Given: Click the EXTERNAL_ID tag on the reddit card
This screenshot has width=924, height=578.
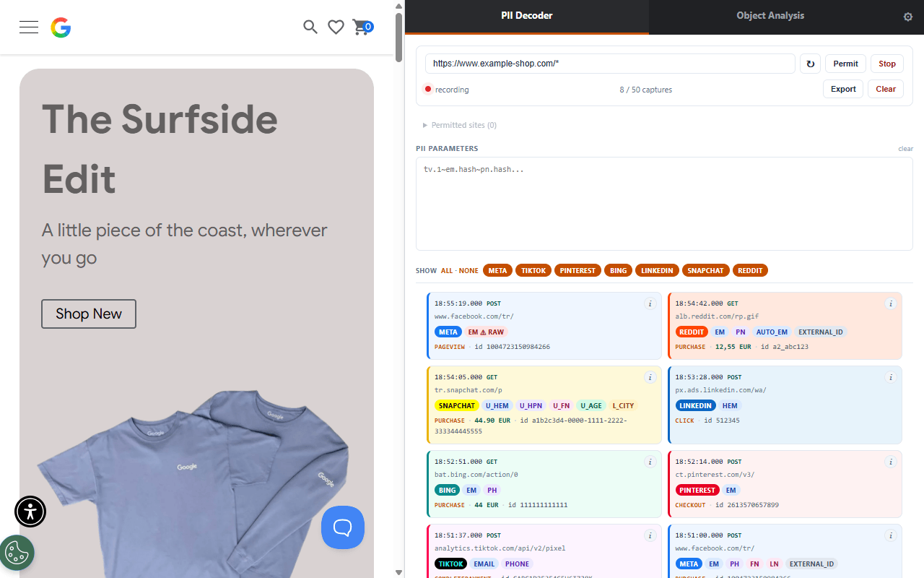Looking at the screenshot, I should 820,332.
